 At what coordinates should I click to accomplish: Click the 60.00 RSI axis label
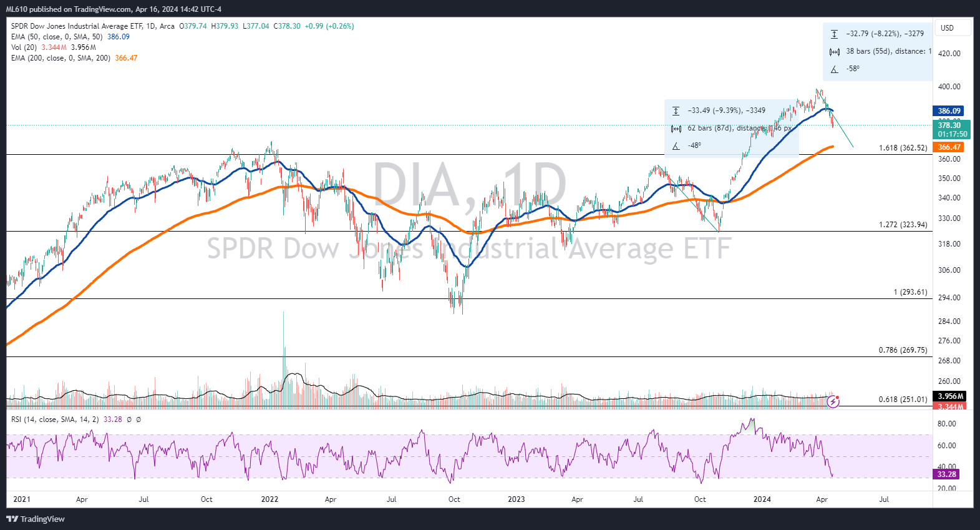pos(946,446)
